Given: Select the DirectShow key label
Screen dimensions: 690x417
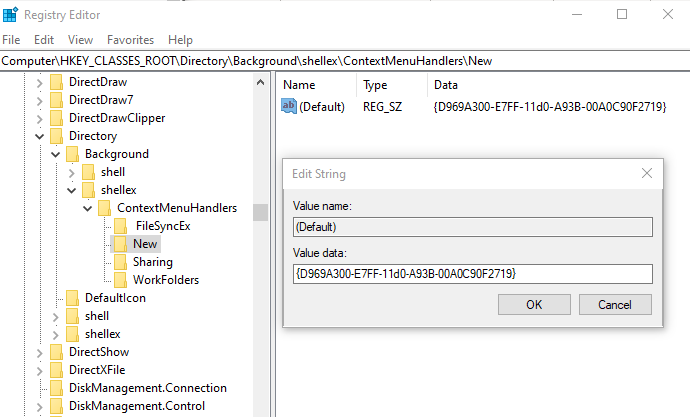Looking at the screenshot, I should 99,352.
